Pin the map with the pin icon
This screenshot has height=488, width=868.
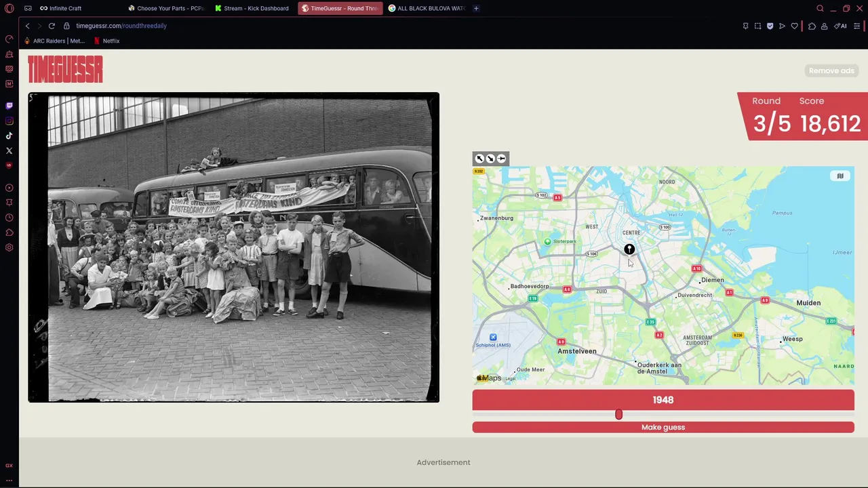(502, 159)
